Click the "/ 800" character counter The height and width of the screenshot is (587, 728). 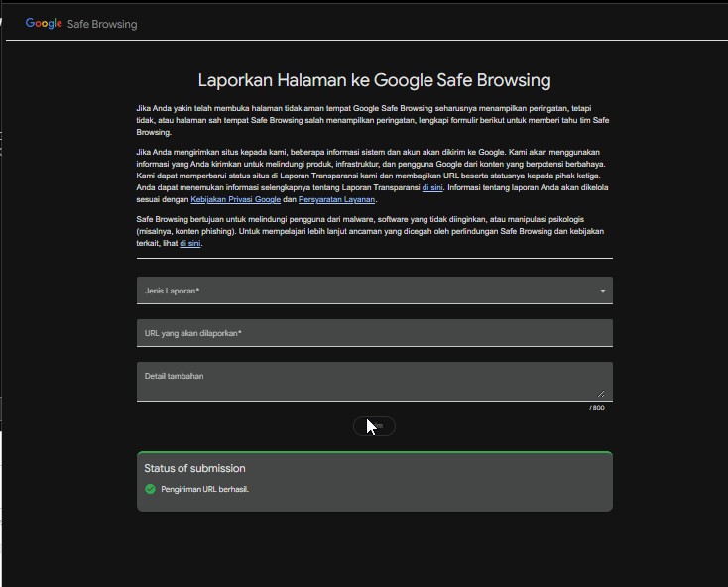597,408
